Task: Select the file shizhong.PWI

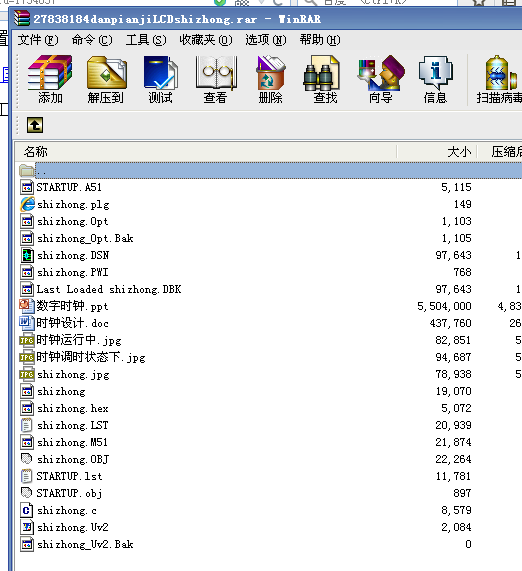Action: point(72,272)
